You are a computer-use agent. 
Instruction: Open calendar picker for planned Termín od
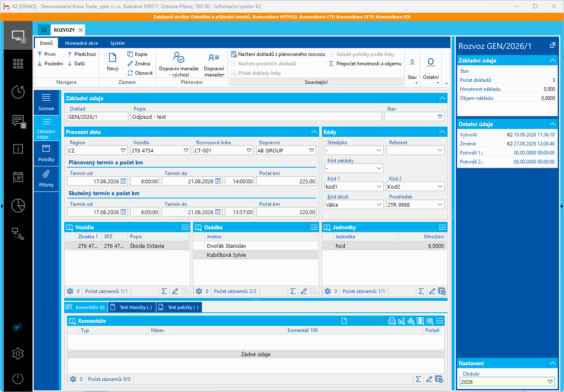click(123, 181)
